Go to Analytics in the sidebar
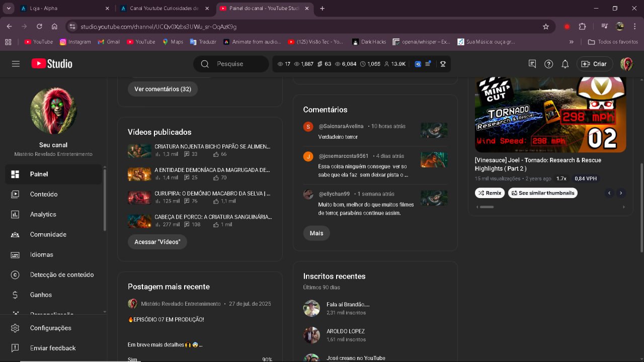 pyautogui.click(x=53, y=214)
